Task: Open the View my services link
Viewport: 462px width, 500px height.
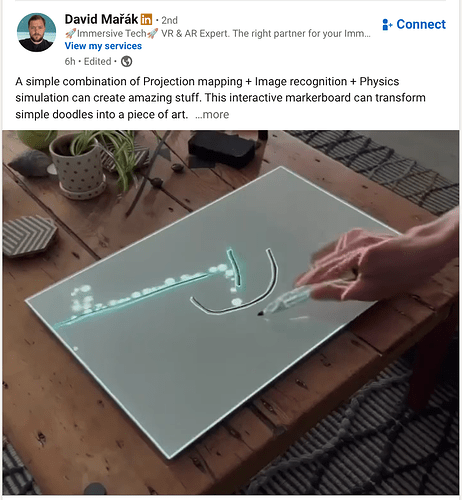Action: [x=103, y=46]
